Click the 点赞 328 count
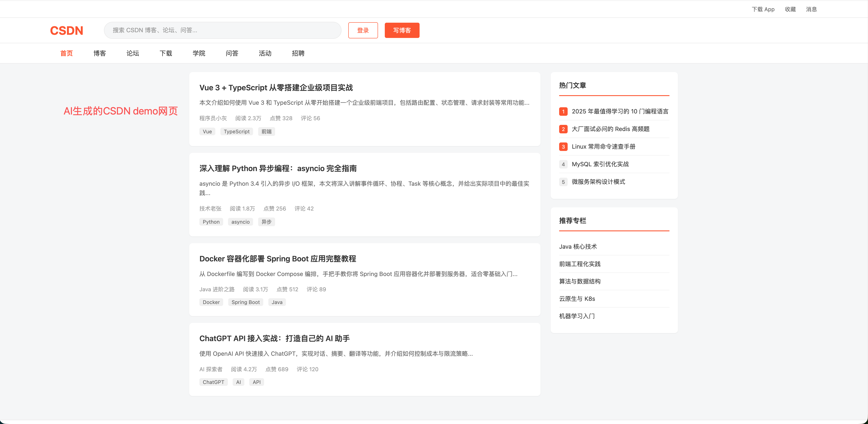 (281, 118)
